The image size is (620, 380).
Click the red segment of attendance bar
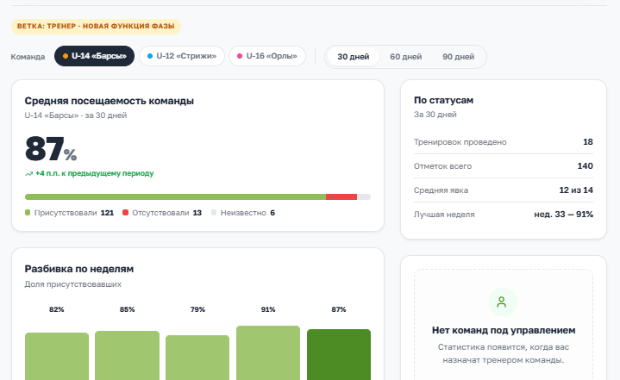(x=342, y=197)
